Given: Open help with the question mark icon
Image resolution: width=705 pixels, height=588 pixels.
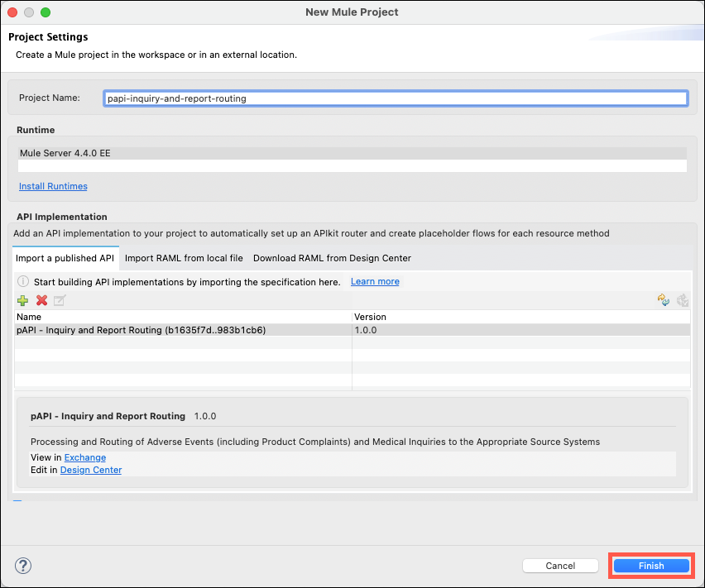Looking at the screenshot, I should (x=23, y=566).
